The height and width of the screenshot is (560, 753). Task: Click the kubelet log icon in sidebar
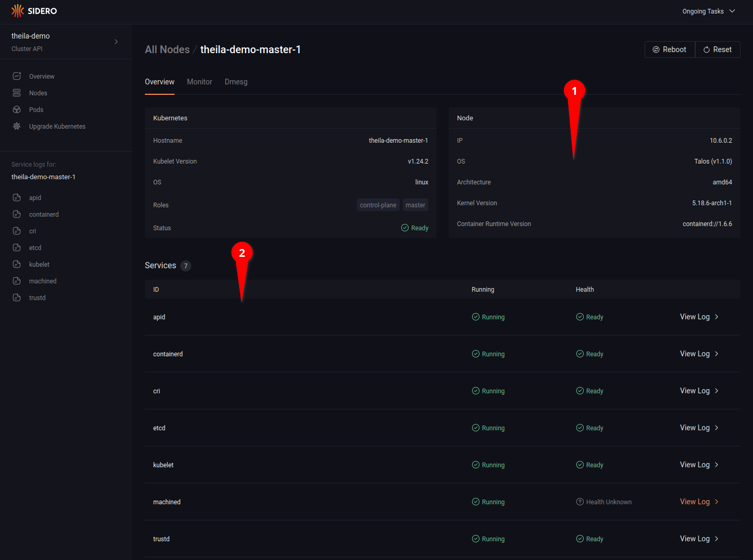(x=17, y=265)
